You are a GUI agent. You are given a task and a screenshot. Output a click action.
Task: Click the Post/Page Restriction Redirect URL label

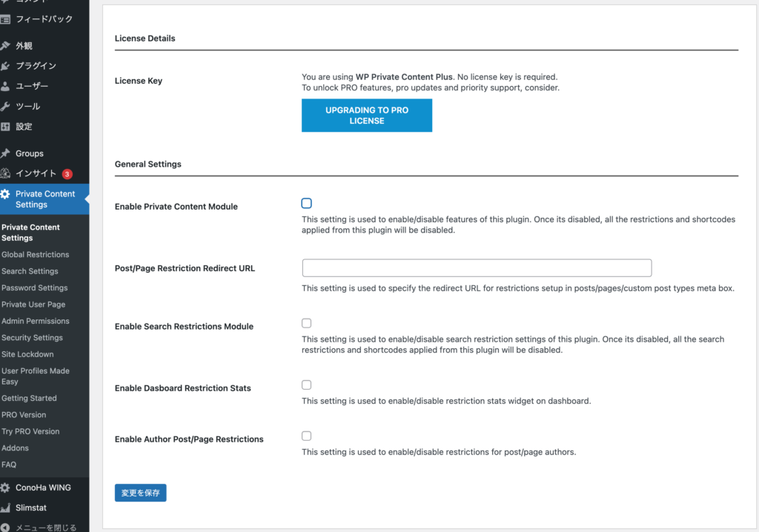point(185,268)
